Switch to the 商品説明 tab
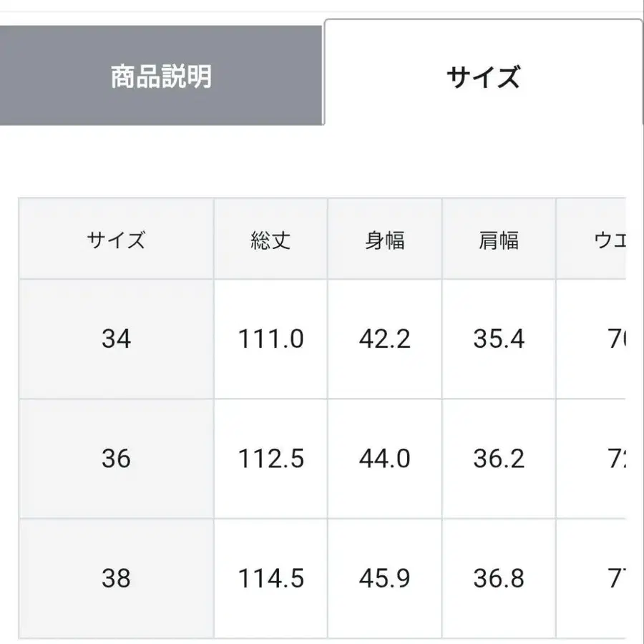 [x=161, y=76]
